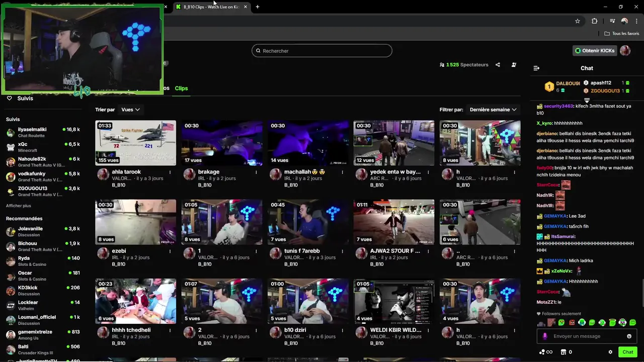Click the number 1 leaderboard badge for DALBOU9I

[x=549, y=87]
